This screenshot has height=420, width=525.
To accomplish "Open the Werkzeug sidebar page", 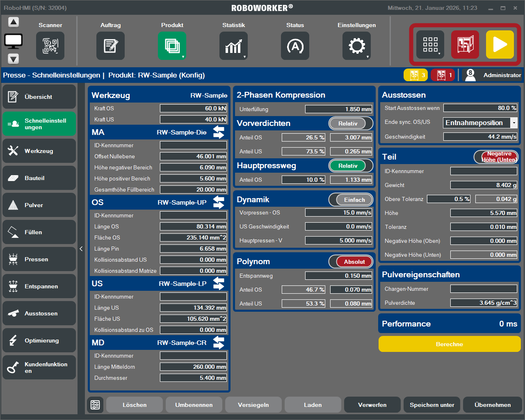I will [x=39, y=151].
